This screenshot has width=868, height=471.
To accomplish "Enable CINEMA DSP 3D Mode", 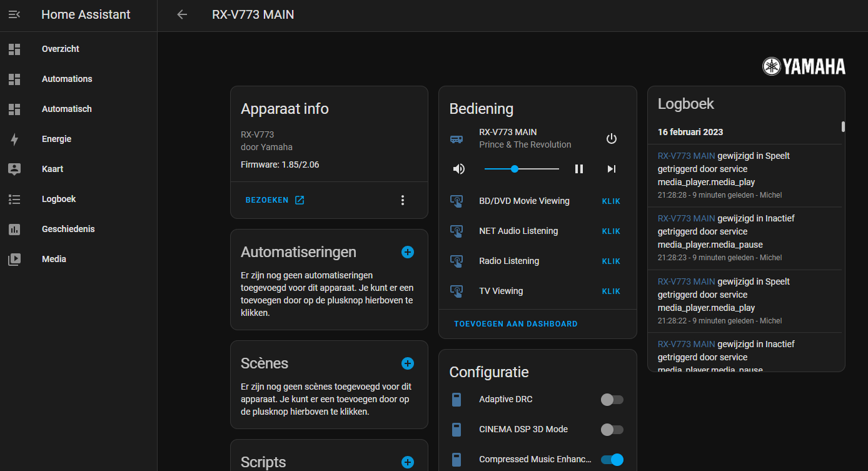I will pos(612,429).
